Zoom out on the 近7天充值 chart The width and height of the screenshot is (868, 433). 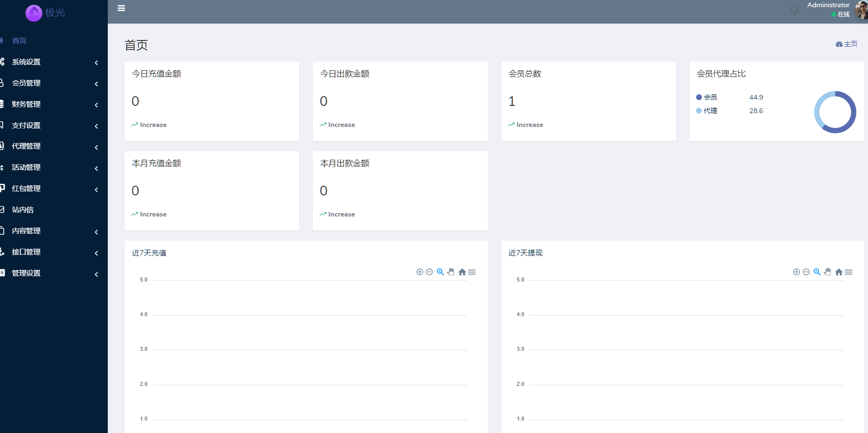pos(430,272)
